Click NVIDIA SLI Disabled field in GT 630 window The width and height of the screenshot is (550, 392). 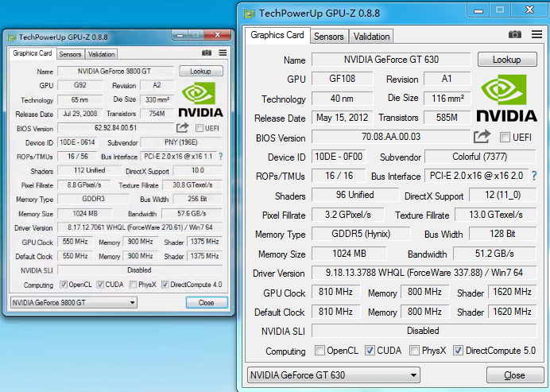coord(424,331)
